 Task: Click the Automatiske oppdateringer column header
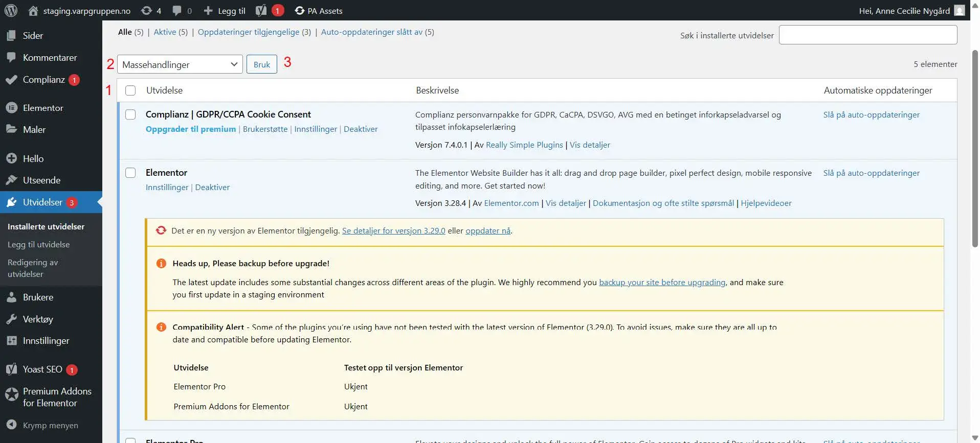(x=878, y=90)
